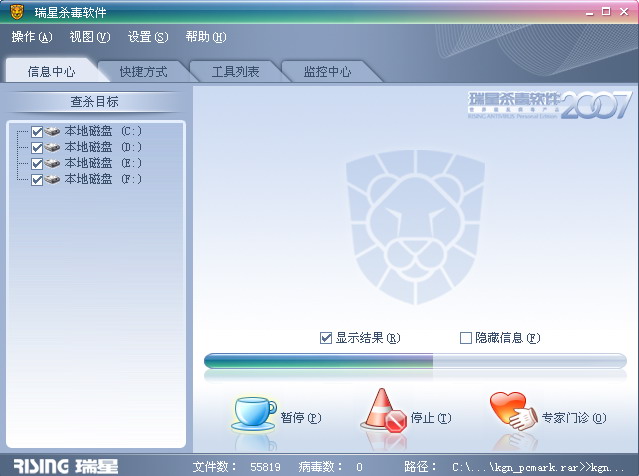Switch to the 监控中心 tab
The image size is (639, 476).
coord(327,72)
